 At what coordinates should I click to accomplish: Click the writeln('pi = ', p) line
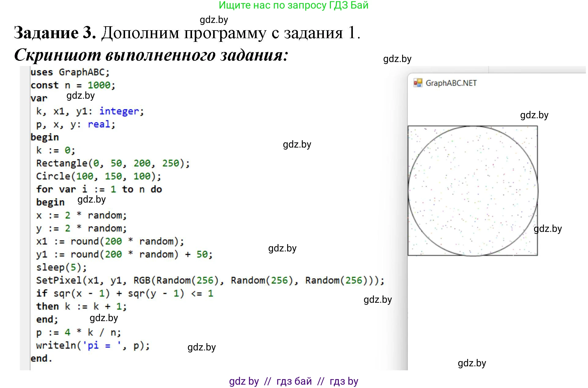coord(93,346)
